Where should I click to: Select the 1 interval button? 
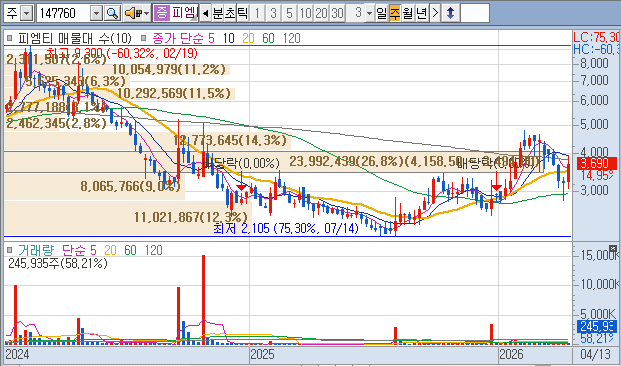click(257, 13)
